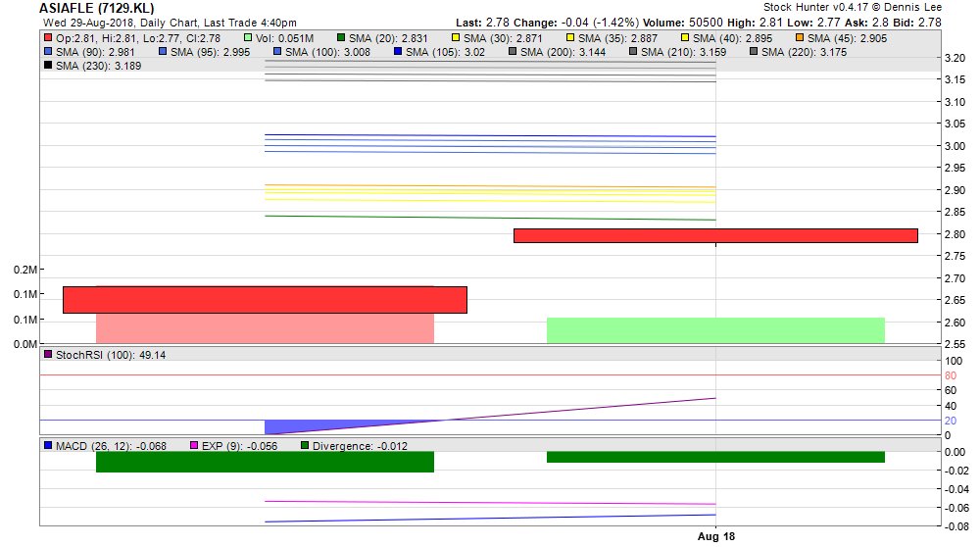Image resolution: width=980 pixels, height=547 pixels.
Task: Click the 0.2M volume axis label
Action: (25, 270)
